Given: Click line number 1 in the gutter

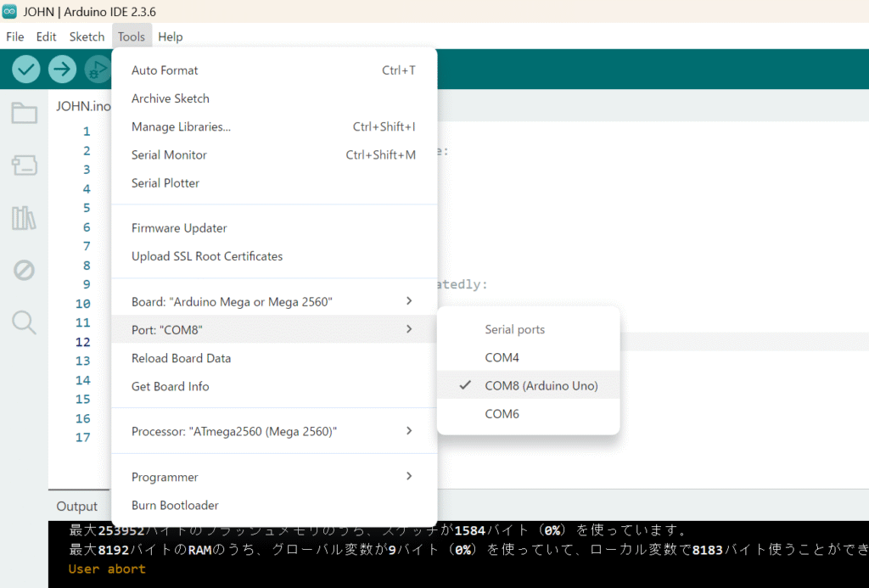Looking at the screenshot, I should 87,132.
